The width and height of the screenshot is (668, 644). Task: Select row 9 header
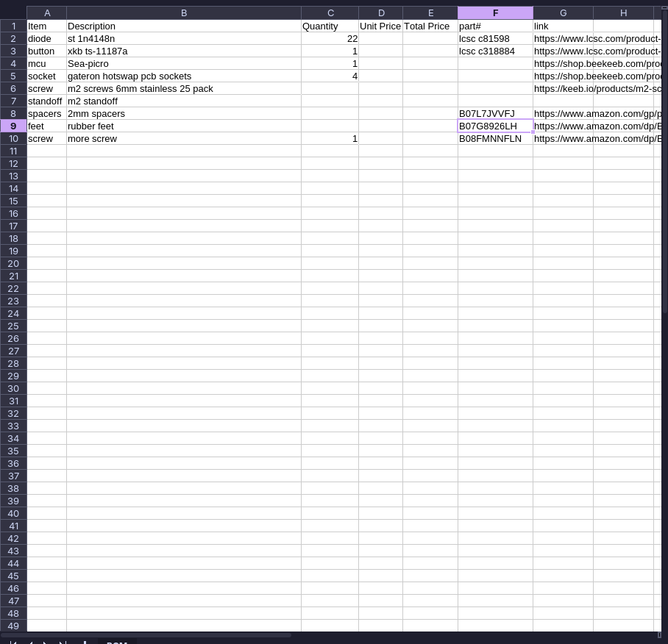(13, 126)
